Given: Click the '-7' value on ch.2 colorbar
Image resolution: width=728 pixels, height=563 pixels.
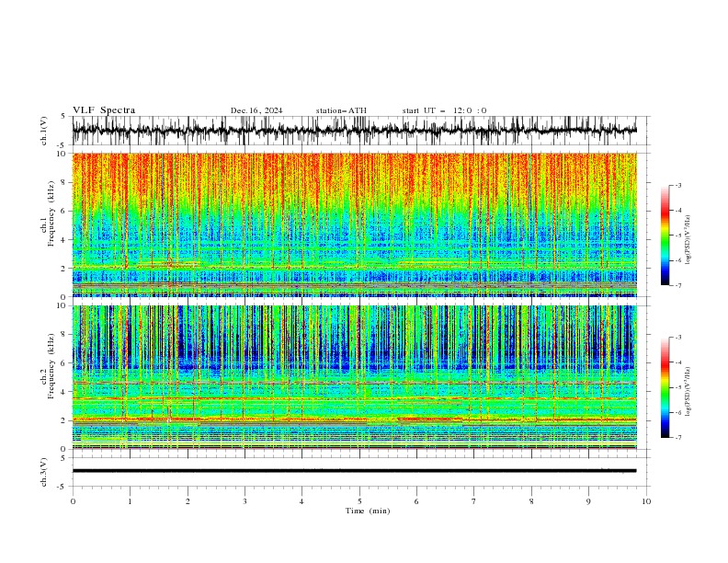Looking at the screenshot, I should tap(677, 437).
